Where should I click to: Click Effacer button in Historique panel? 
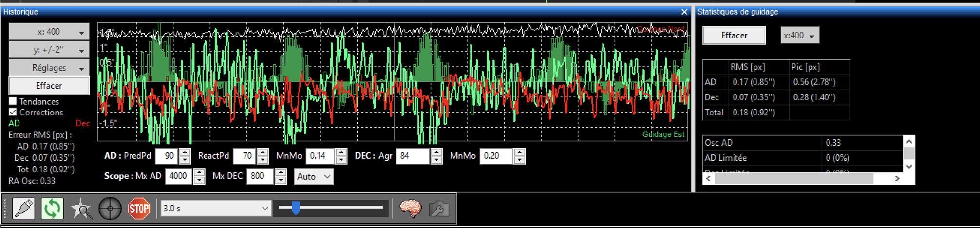point(49,86)
